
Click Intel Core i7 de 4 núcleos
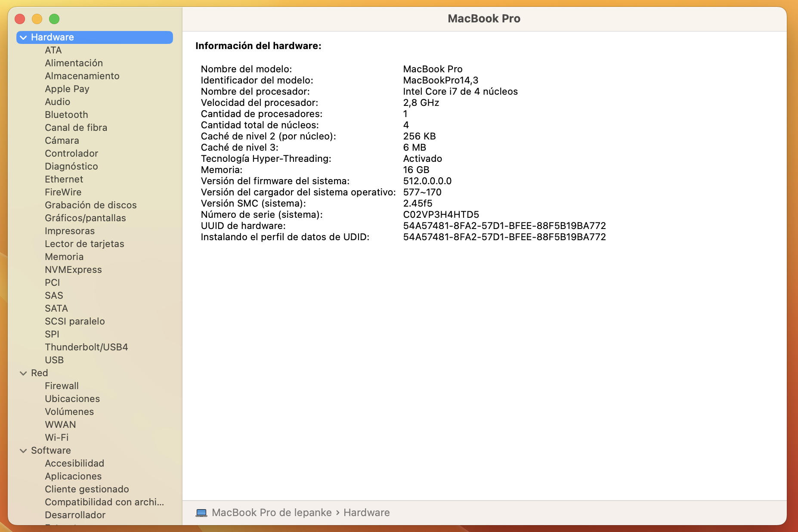click(461, 91)
